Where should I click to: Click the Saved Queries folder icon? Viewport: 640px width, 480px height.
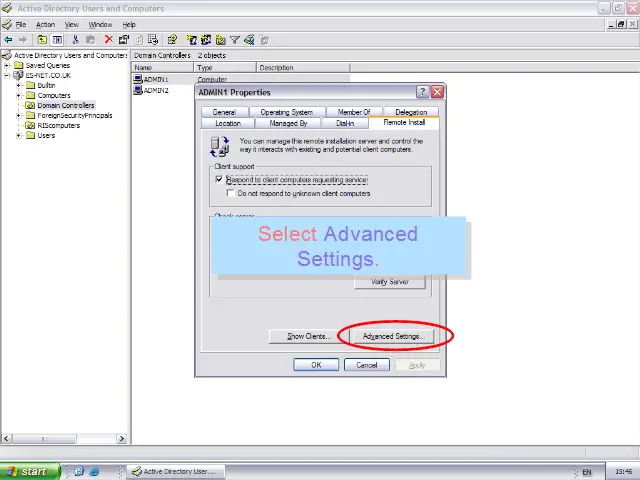point(18,65)
